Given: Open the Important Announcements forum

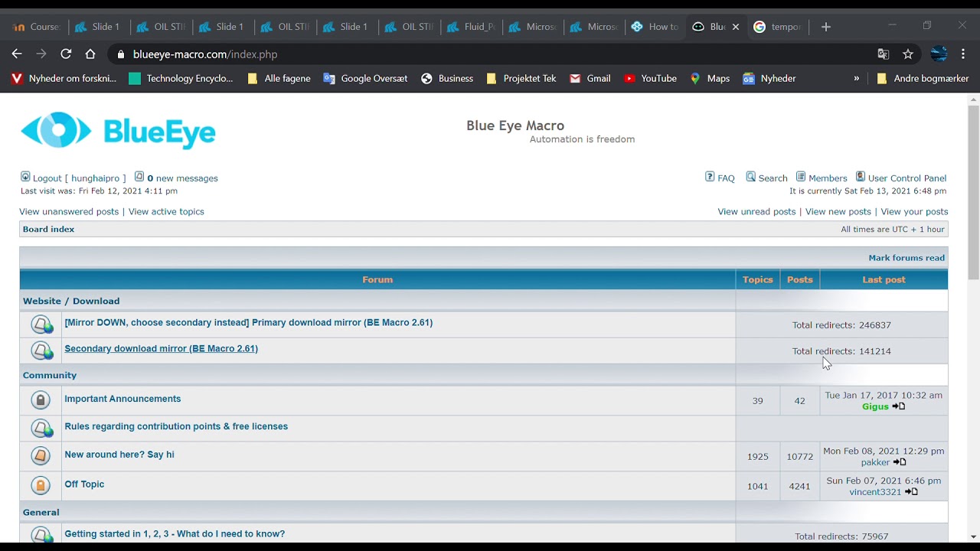Looking at the screenshot, I should 122,399.
